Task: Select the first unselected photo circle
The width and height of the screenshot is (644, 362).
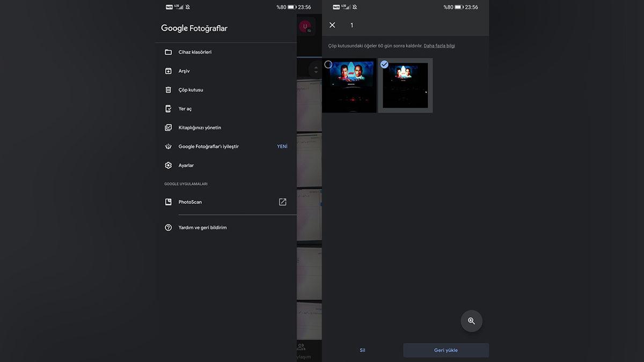Action: tap(328, 64)
